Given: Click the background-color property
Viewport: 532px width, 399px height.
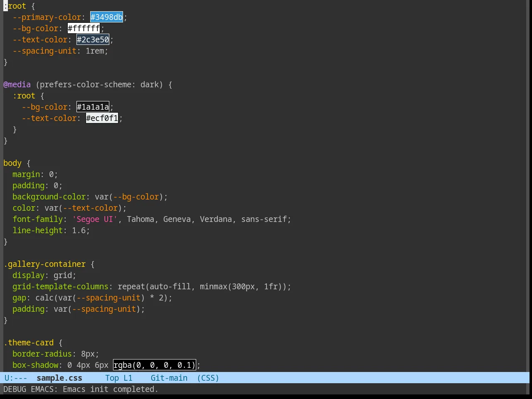Looking at the screenshot, I should tap(49, 197).
